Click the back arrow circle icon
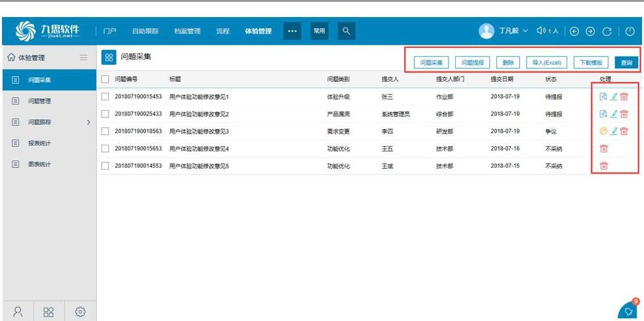Image resolution: width=644 pixels, height=321 pixels. [574, 31]
